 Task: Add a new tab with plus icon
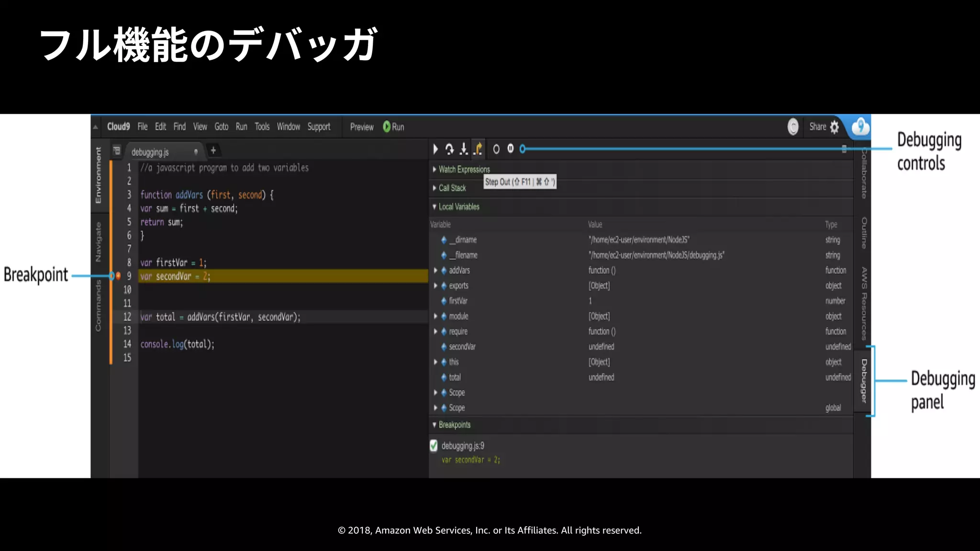[213, 151]
